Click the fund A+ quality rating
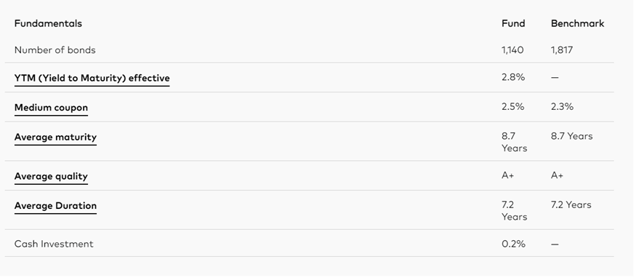The width and height of the screenshot is (644, 278). [x=507, y=175]
